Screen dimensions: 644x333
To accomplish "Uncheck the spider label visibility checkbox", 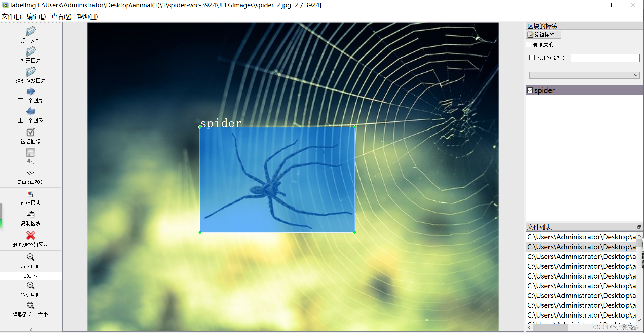I will click(x=530, y=90).
